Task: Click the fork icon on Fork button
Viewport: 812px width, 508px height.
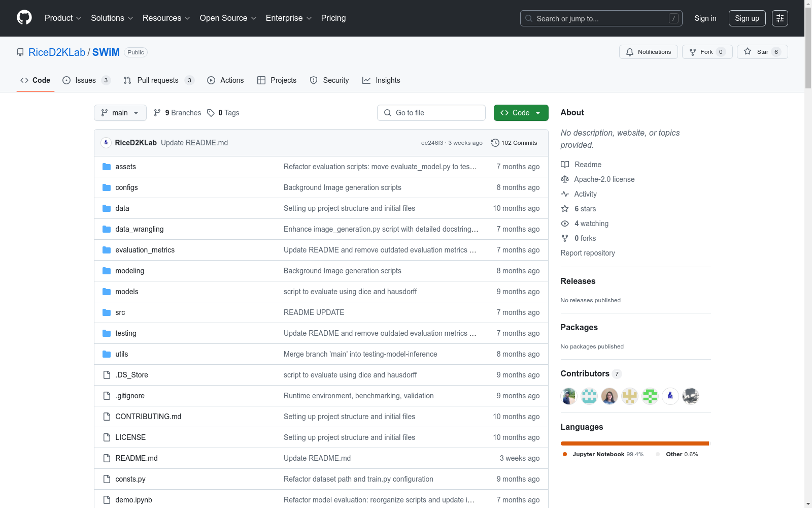Action: tap(693, 52)
